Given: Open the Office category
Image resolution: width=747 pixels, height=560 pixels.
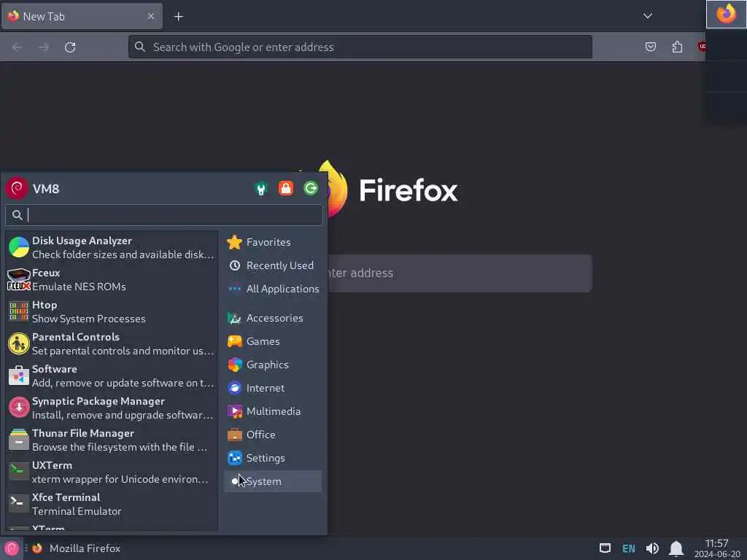Looking at the screenshot, I should click(x=273, y=435).
